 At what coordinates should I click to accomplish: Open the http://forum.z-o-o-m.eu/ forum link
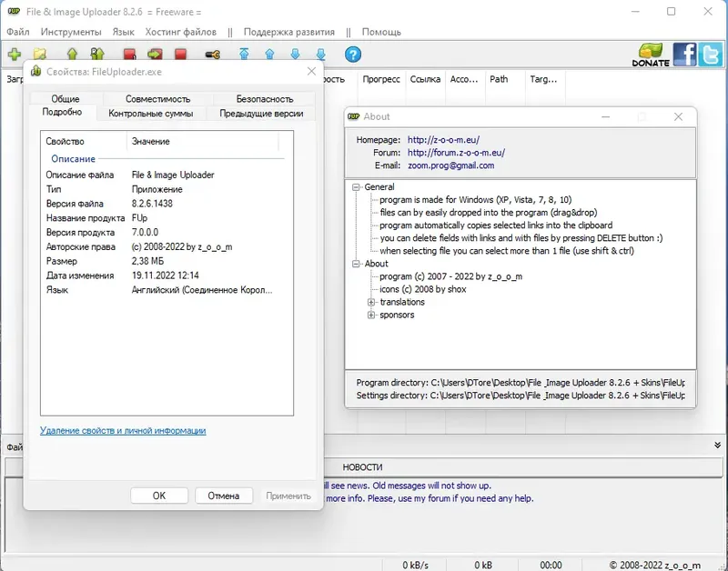click(457, 153)
